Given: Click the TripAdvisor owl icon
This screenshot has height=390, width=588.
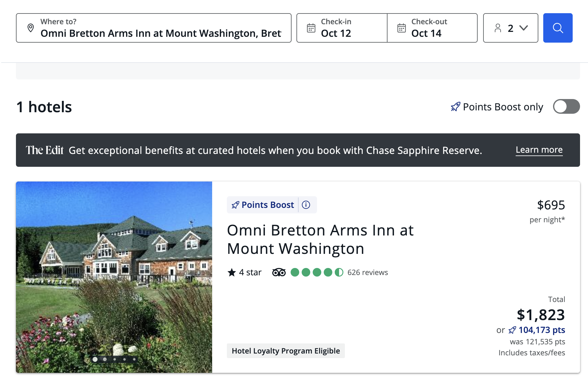Looking at the screenshot, I should coord(278,272).
